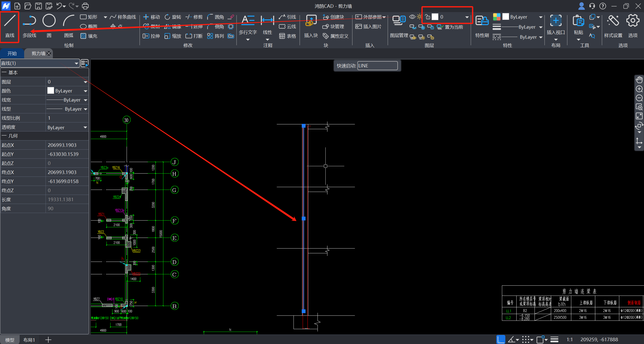The width and height of the screenshot is (644, 344).
Task: Collapse the 几何 properties section
Action: (x=4, y=136)
